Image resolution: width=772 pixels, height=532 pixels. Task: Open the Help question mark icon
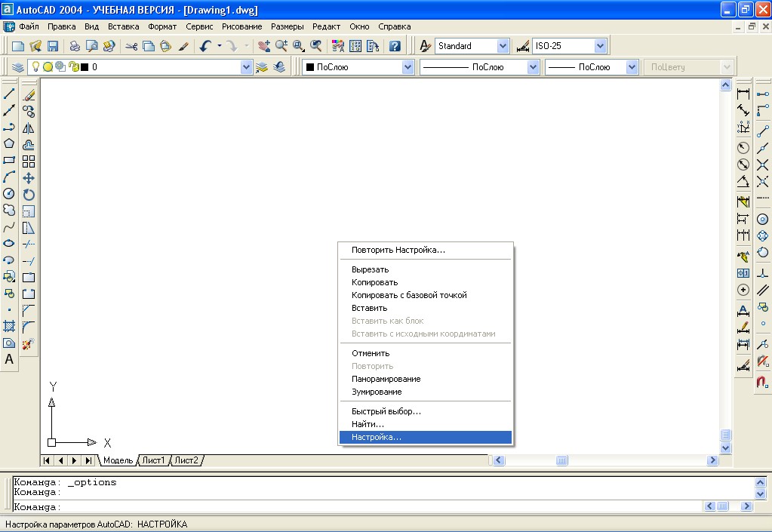395,46
